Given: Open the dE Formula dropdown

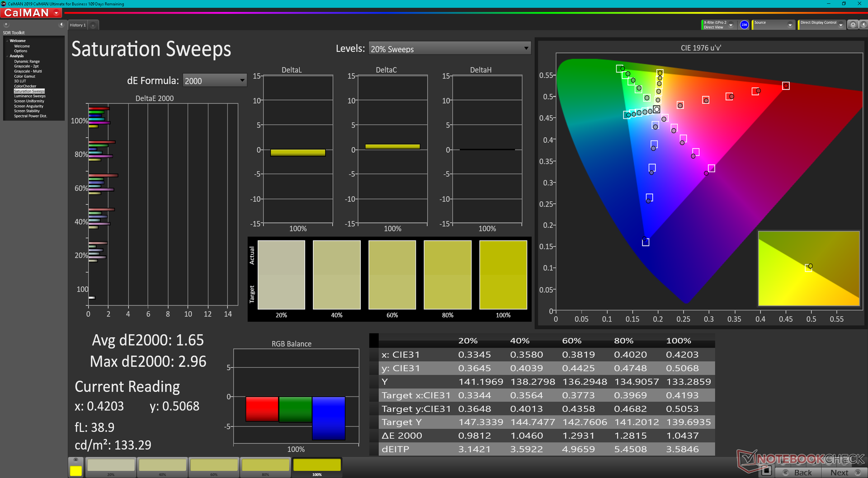Looking at the screenshot, I should point(215,81).
